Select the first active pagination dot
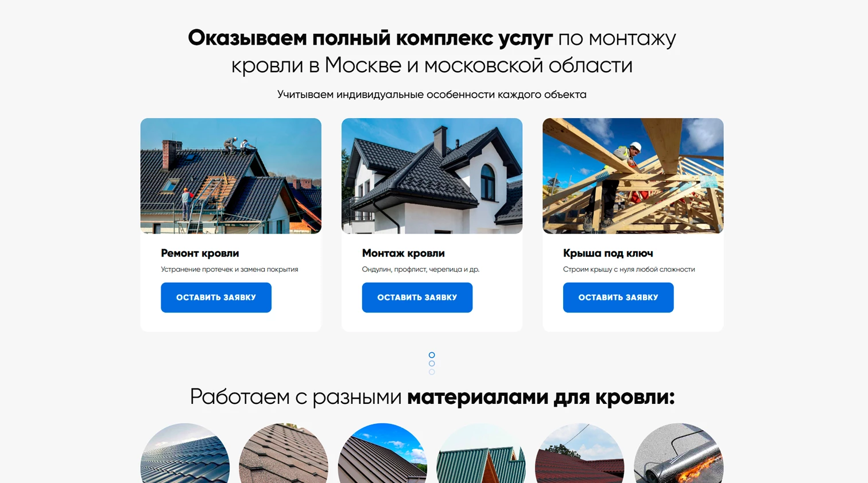This screenshot has width=868, height=483. [432, 355]
